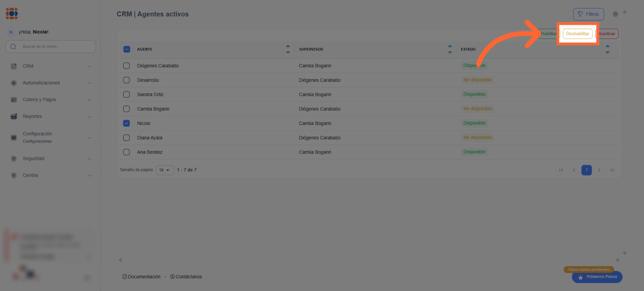The image size is (644, 291).
Task: Go to the next page arrow
Action: pyautogui.click(x=599, y=170)
